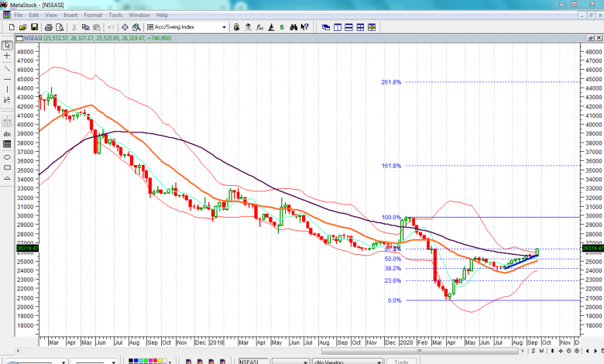This screenshot has height=364, width=604.
Task: Tile windows in columns icon
Action: click(x=338, y=27)
